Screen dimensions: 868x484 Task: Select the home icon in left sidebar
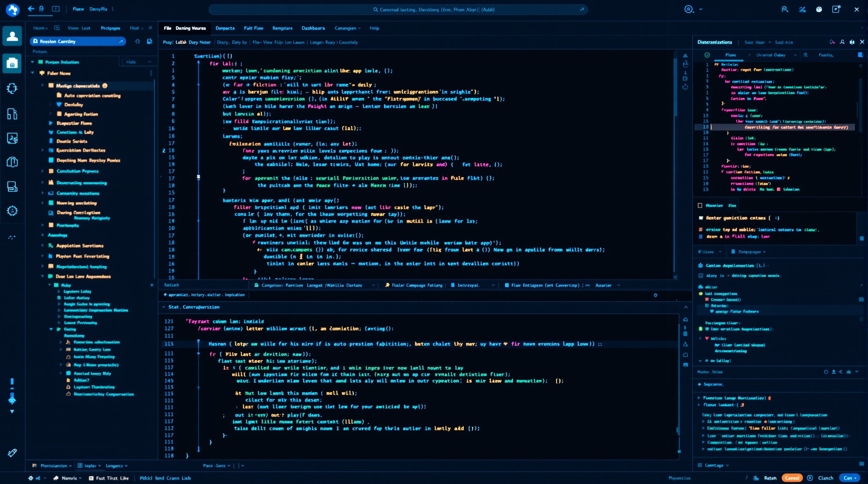click(12, 63)
